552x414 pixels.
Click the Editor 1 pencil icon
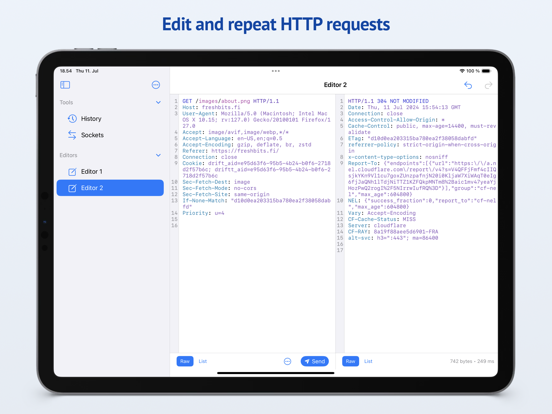pos(72,172)
